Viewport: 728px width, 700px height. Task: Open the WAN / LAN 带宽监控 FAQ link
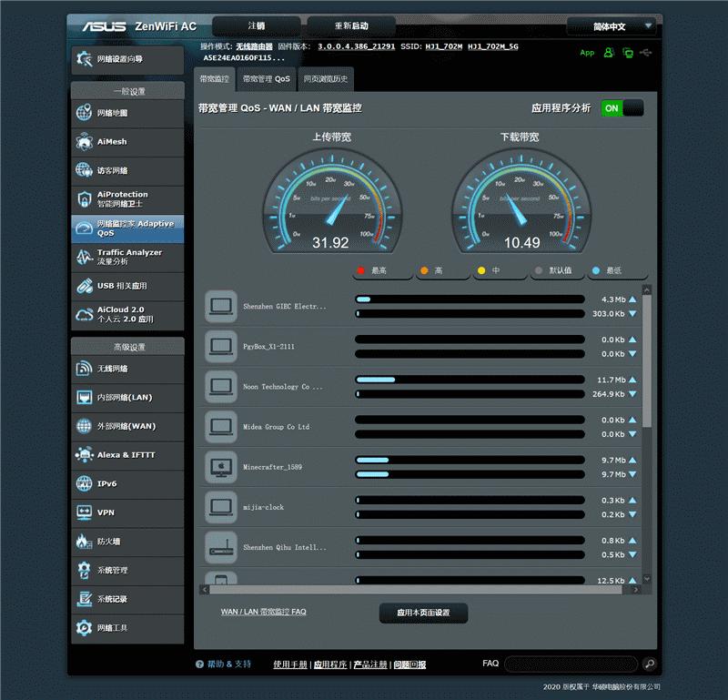263,612
